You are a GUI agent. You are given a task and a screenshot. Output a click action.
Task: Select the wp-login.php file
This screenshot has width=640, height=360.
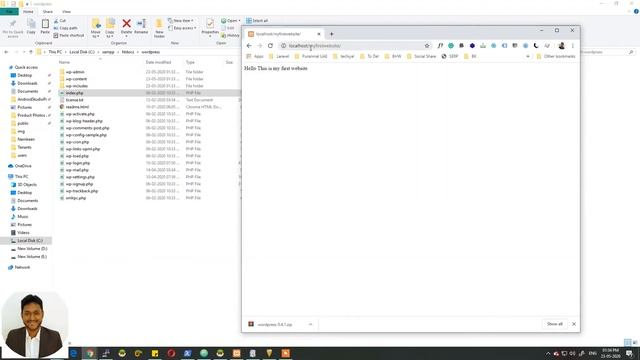78,163
